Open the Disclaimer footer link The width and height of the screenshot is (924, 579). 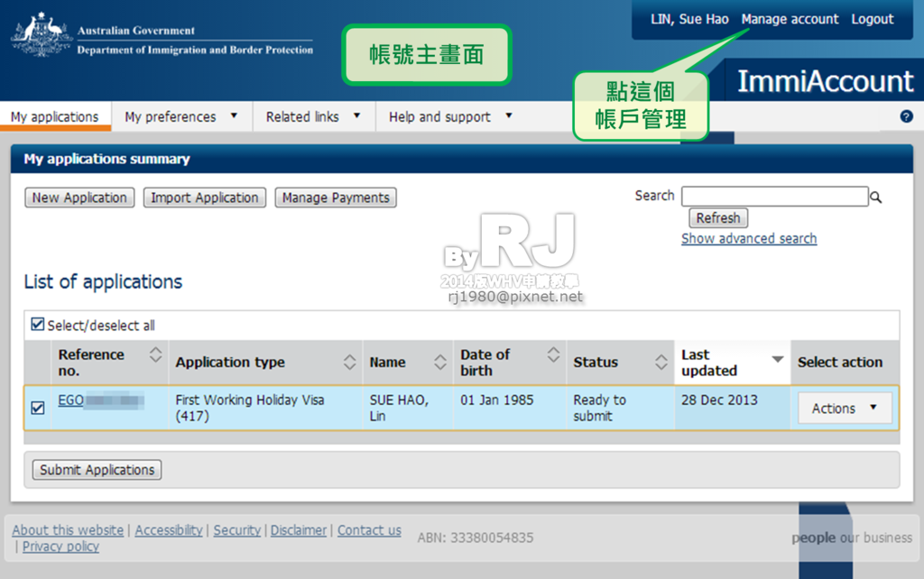click(298, 530)
